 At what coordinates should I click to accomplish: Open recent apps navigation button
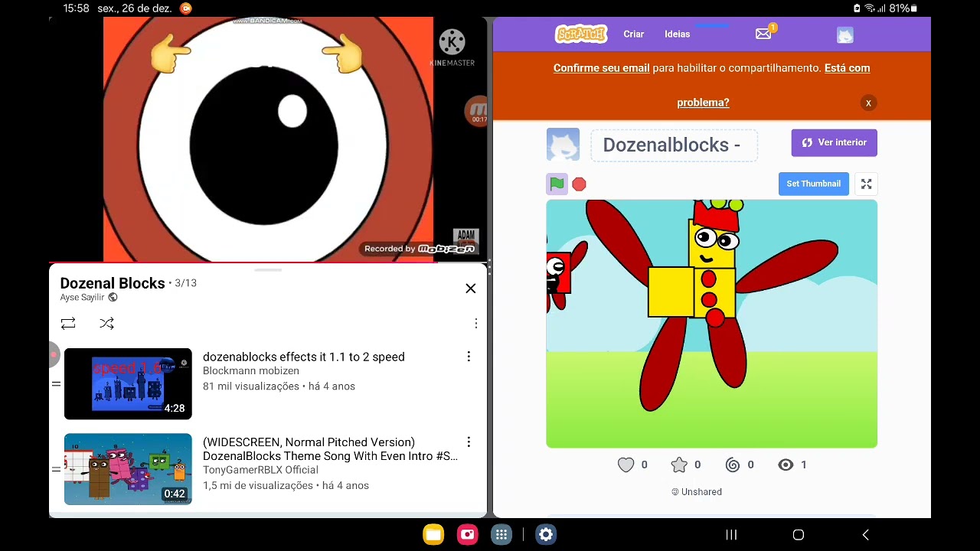[x=731, y=535]
